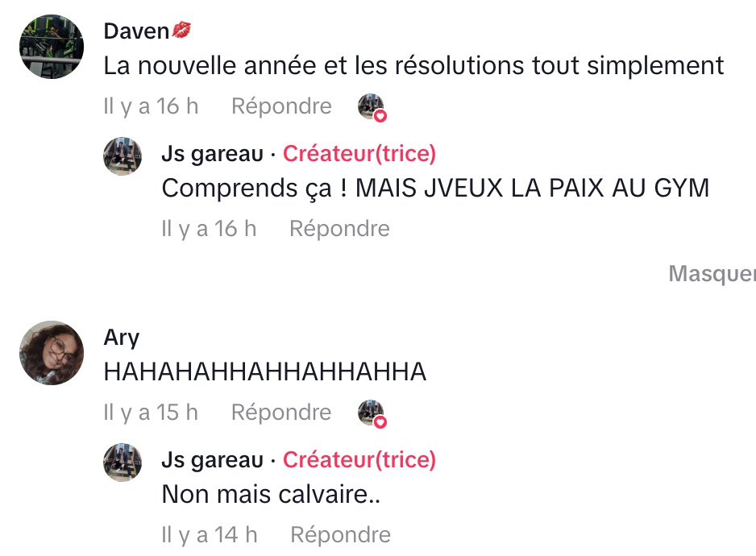Click Js gareau name above 'Comprends ça'
756x556 pixels.
click(x=213, y=154)
